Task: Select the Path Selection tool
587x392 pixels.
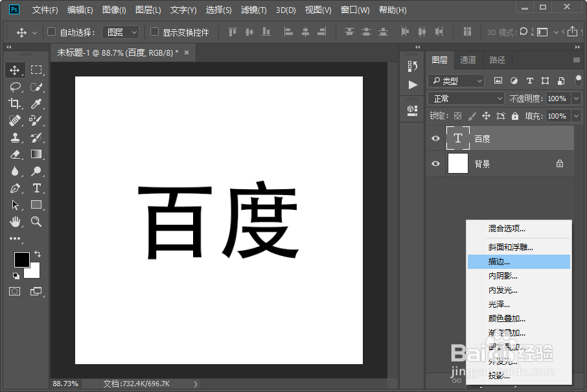Action: pyautogui.click(x=15, y=205)
